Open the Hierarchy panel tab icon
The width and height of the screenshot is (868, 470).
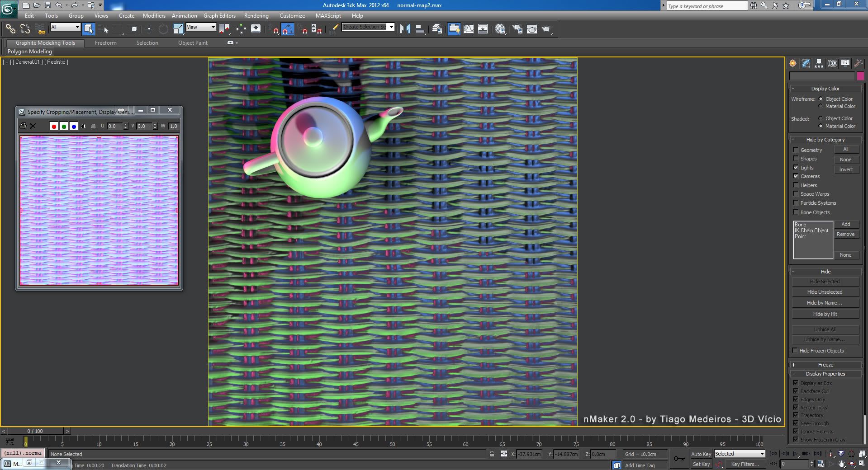tap(819, 63)
